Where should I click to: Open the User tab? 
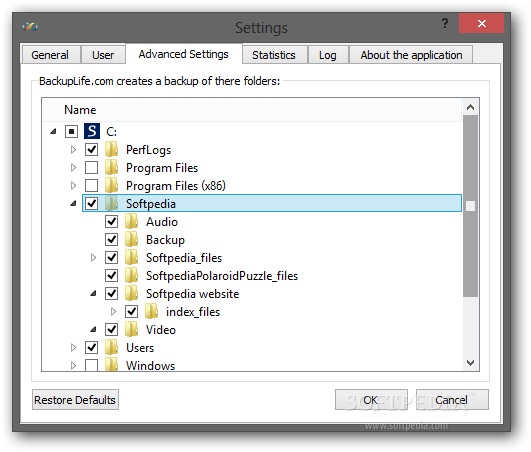[103, 55]
